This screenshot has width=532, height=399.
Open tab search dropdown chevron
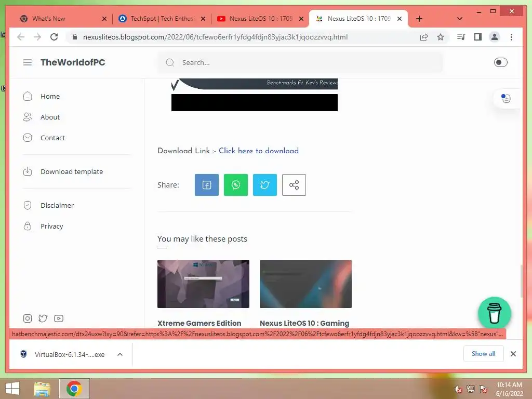(460, 19)
